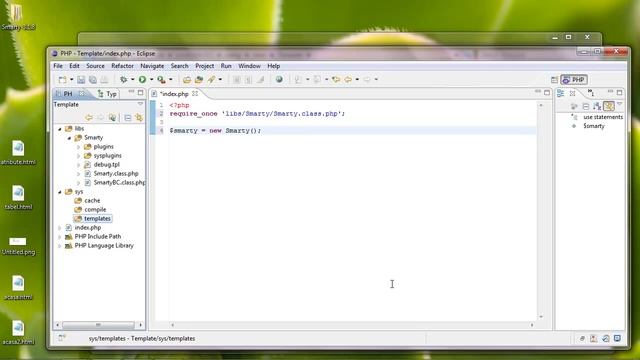Click Last Edit Location toolbar icon
Screen dimensions: 640x360
click(x=336, y=80)
